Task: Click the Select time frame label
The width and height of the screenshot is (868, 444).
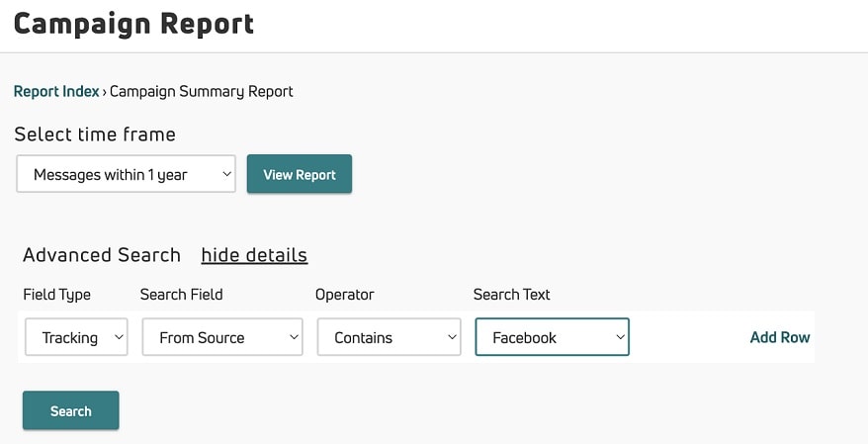Action: [x=95, y=134]
